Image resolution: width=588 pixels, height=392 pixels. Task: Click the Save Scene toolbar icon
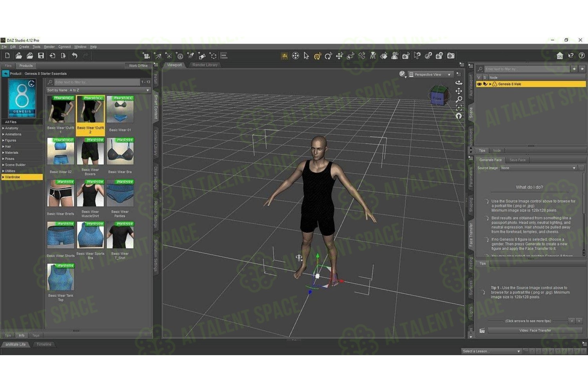coord(41,56)
